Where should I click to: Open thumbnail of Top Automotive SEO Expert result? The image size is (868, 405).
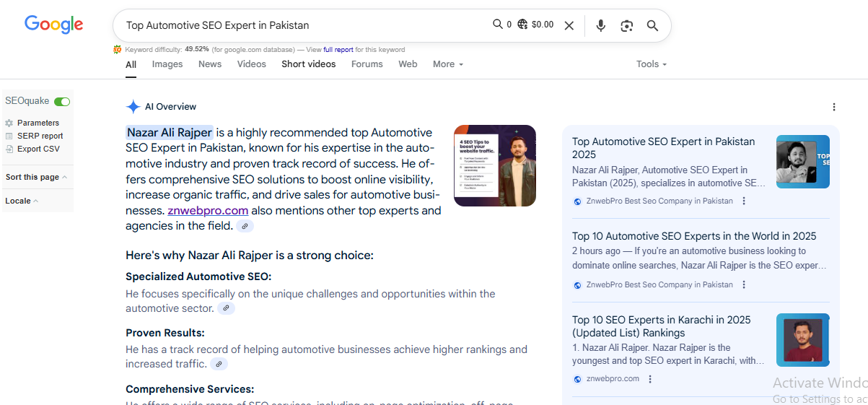pos(803,162)
